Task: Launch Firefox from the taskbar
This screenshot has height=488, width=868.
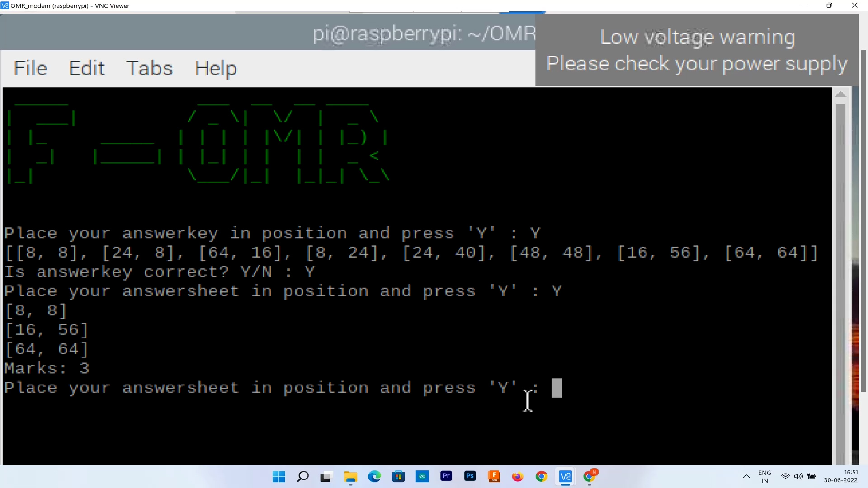Action: 518,476
